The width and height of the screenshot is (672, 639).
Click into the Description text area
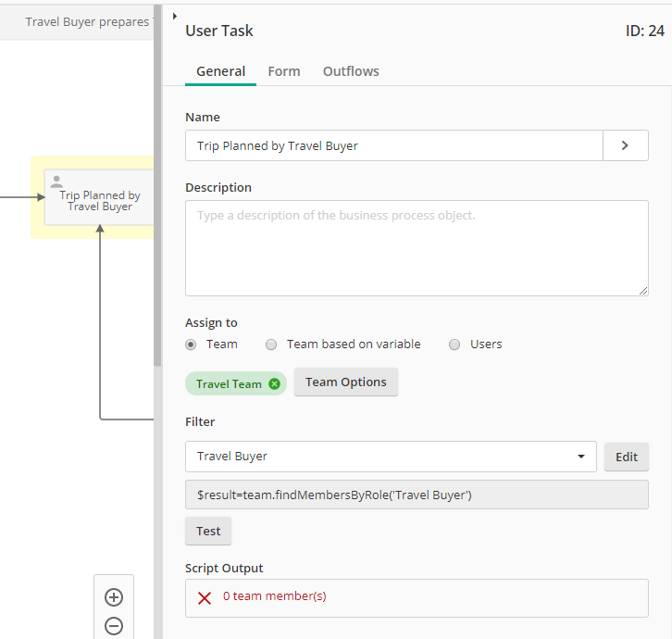point(417,248)
